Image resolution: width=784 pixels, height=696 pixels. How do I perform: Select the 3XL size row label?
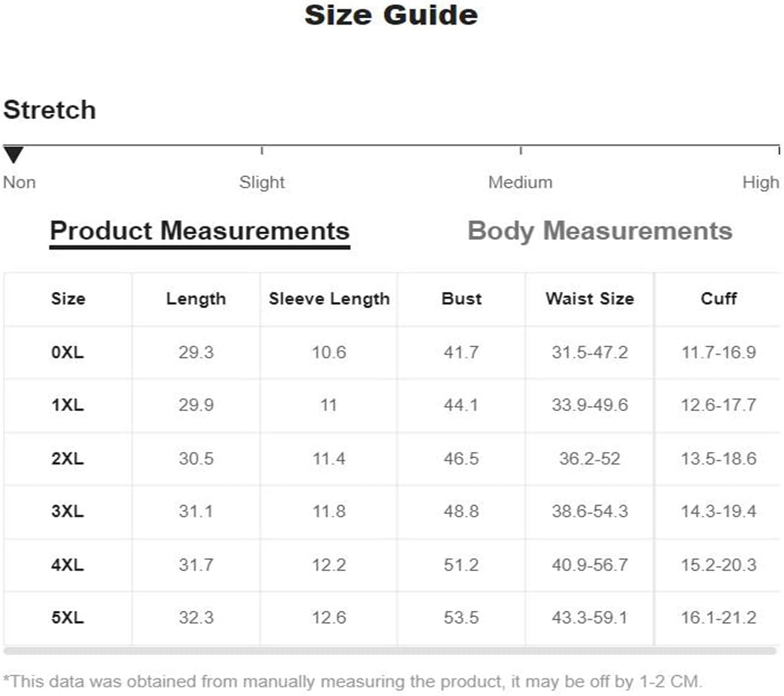tap(67, 511)
